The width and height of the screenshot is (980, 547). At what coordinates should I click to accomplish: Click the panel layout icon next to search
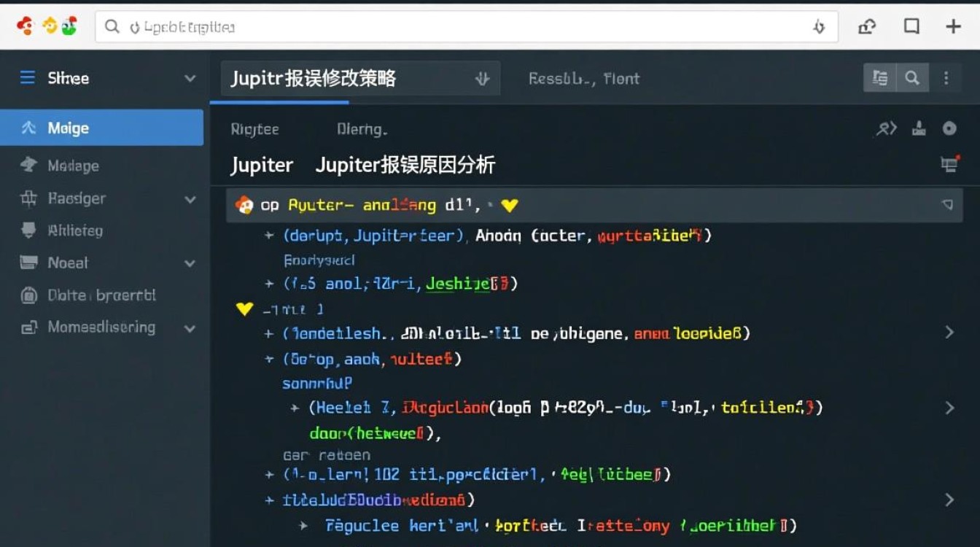pyautogui.click(x=881, y=77)
